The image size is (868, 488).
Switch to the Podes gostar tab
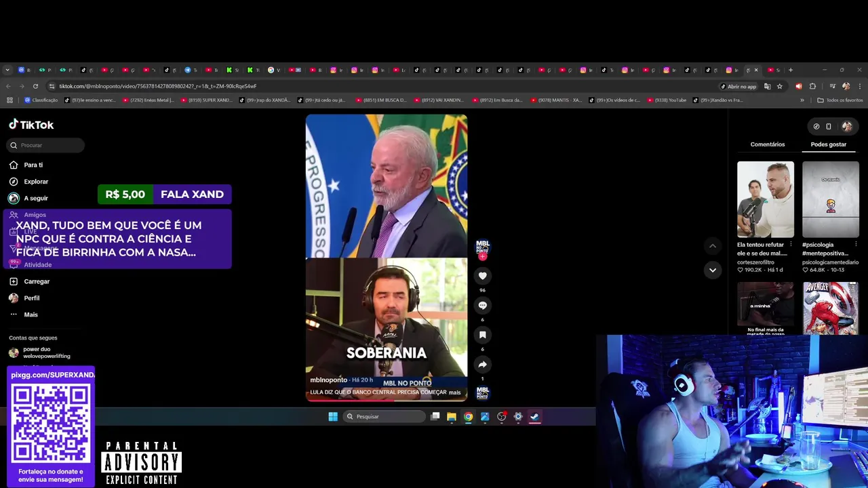tap(828, 144)
